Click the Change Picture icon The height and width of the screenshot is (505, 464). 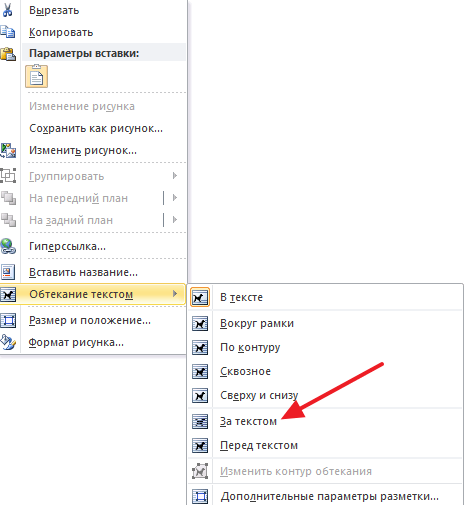coord(8,150)
